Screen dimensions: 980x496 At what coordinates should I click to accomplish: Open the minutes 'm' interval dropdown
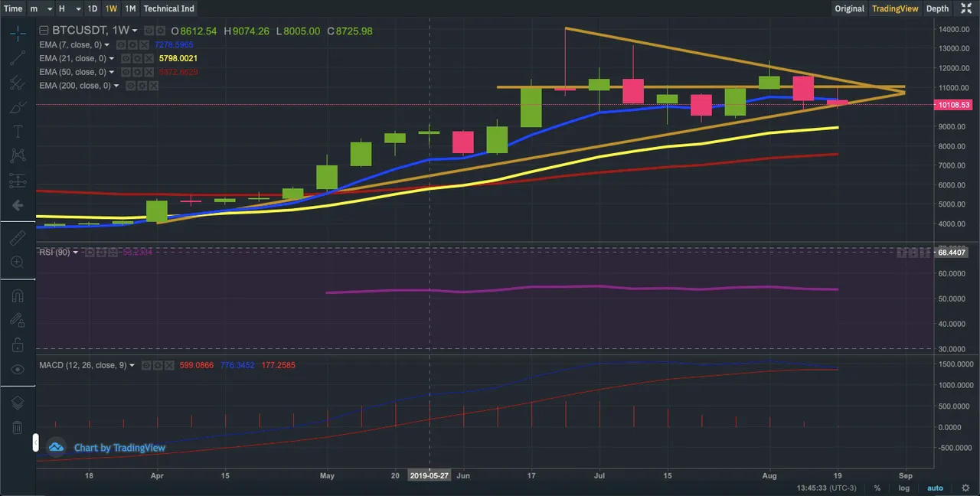41,8
